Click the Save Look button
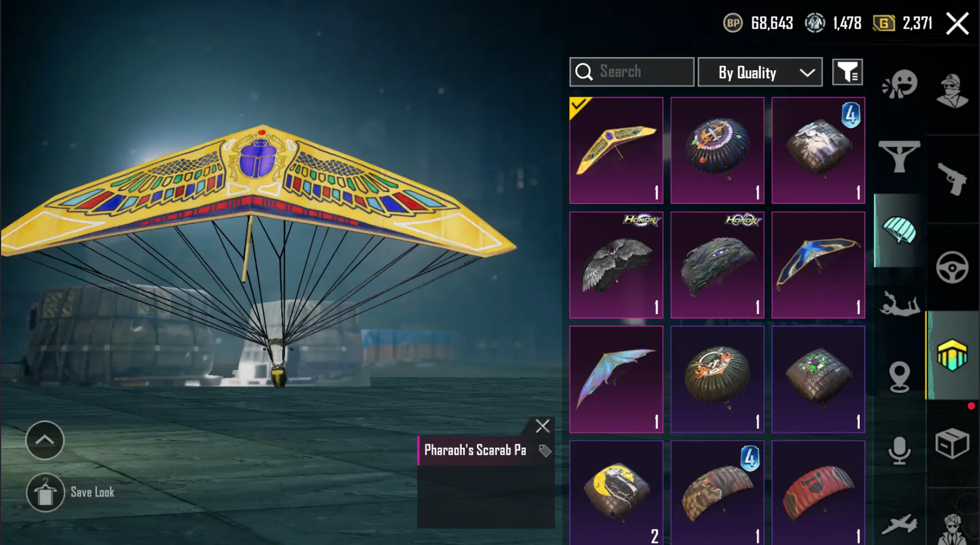 point(71,492)
